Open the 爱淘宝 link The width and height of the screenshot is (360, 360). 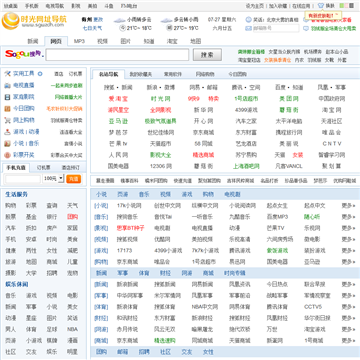click(118, 99)
